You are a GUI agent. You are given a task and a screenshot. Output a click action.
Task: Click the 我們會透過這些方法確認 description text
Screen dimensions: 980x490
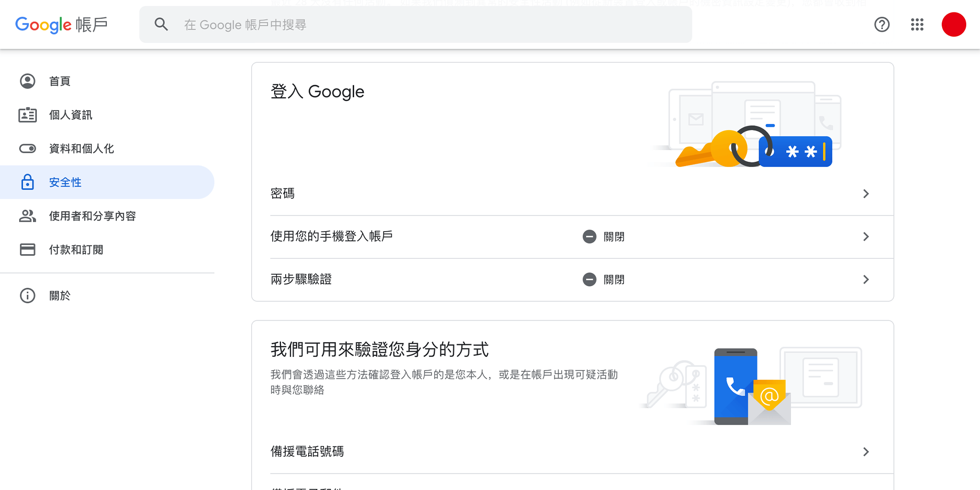coord(444,382)
